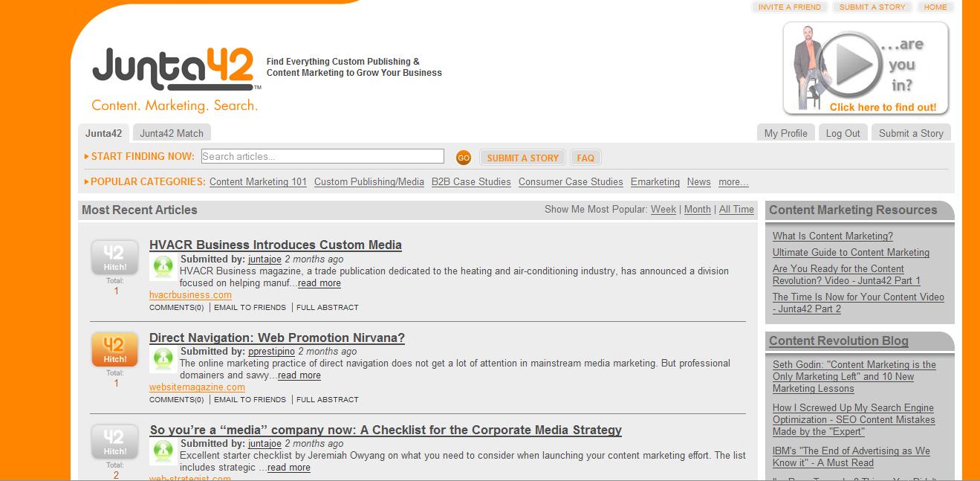The image size is (980, 481).
Task: Switch to the Junta42 Match tab
Action: [x=172, y=133]
